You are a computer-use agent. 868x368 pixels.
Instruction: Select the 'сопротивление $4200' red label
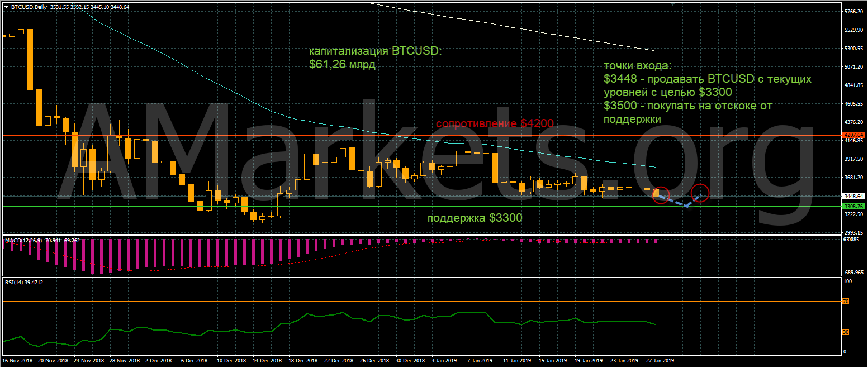click(x=495, y=123)
